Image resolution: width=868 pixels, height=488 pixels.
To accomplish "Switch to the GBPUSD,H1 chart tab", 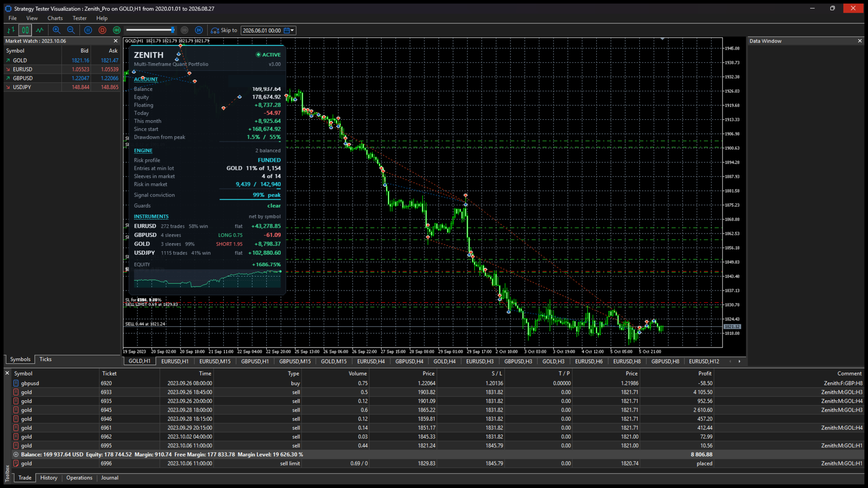I will [255, 361].
